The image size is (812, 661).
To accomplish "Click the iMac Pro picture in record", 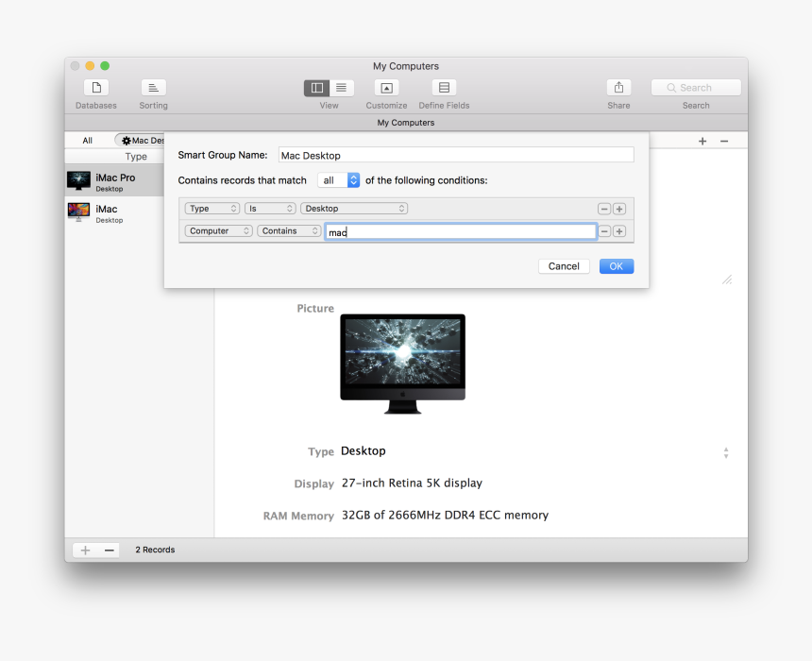I will [402, 364].
